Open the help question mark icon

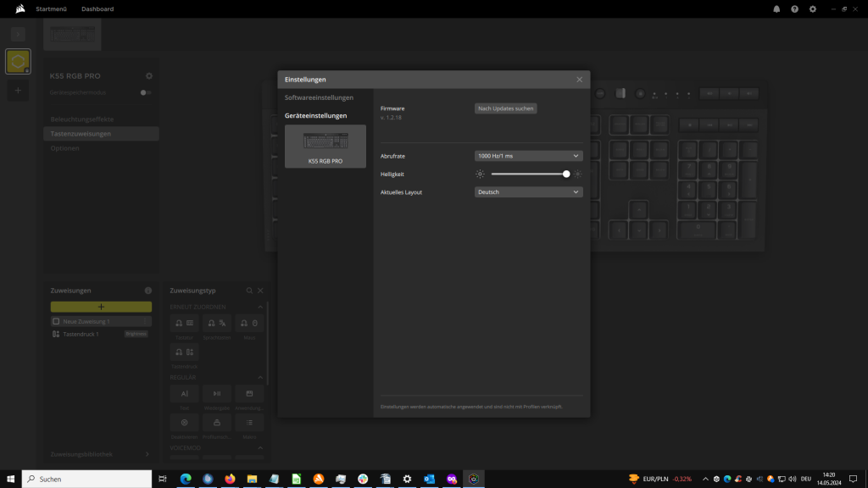pos(795,8)
